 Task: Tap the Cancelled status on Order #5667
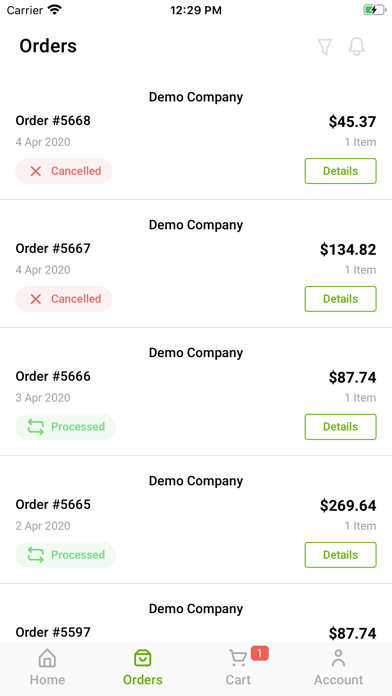click(x=64, y=299)
